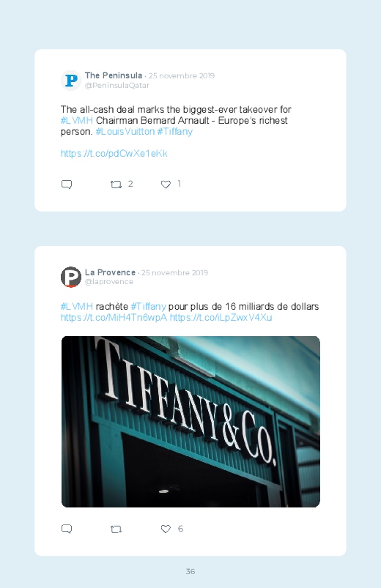The height and width of the screenshot is (588, 381).
Task: Open the #LouisVuitton hashtag
Action: 125,132
